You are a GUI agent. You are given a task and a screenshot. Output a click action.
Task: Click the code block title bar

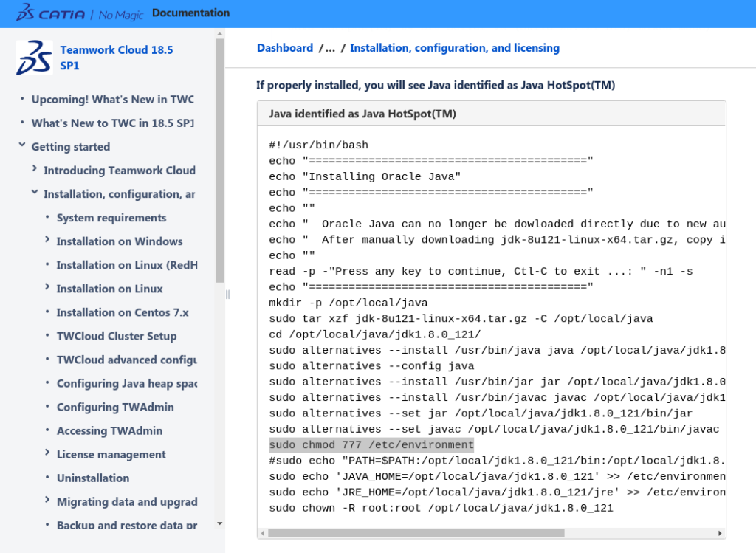[491, 113]
